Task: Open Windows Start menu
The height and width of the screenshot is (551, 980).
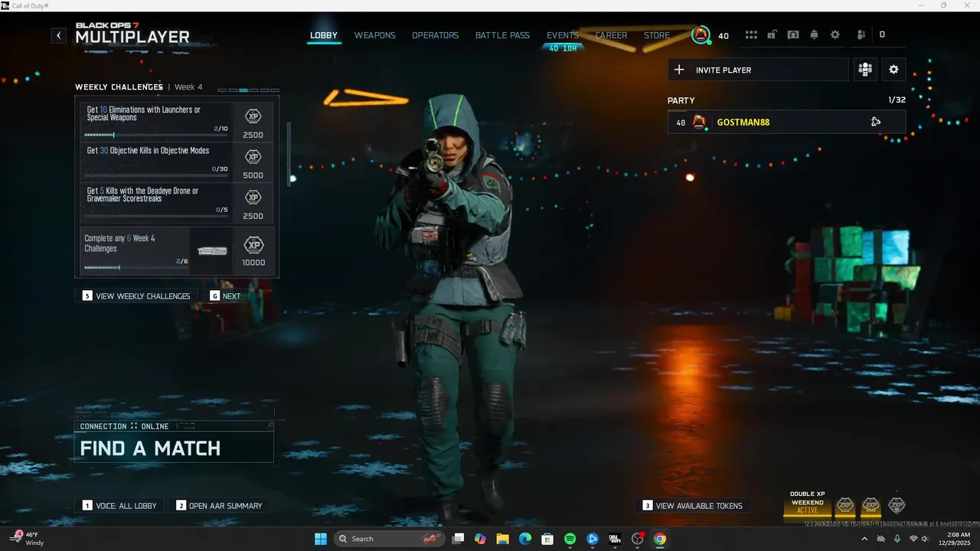Action: tap(320, 539)
